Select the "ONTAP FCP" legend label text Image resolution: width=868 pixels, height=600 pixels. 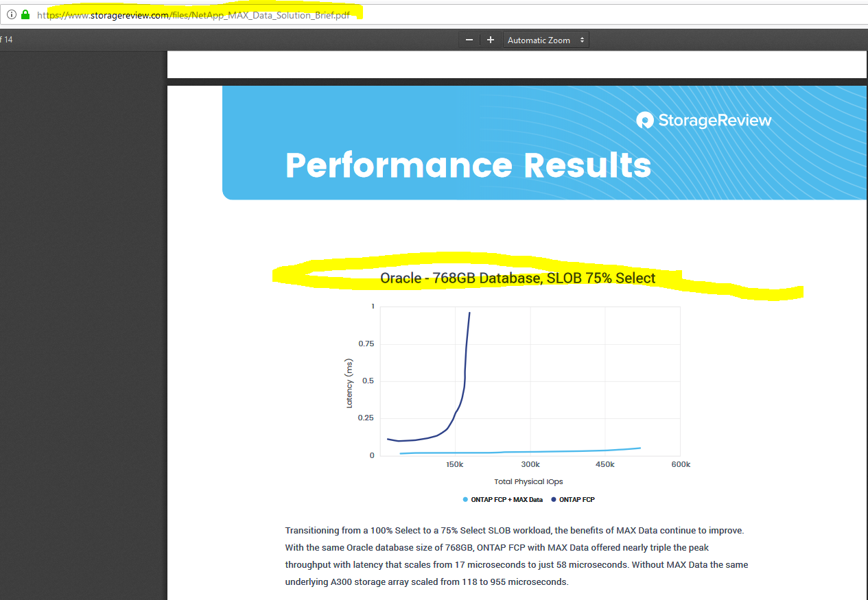pyautogui.click(x=576, y=500)
